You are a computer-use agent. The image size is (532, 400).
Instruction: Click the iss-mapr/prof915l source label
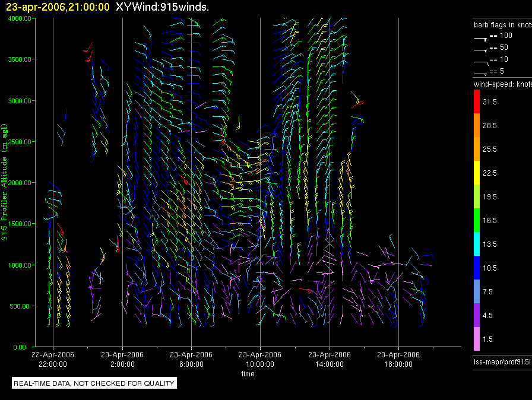tap(502, 361)
